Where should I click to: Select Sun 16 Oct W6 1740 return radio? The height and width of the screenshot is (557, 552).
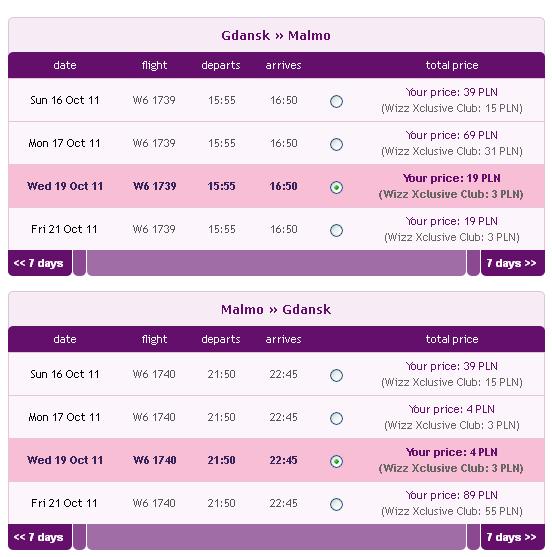pos(336,375)
